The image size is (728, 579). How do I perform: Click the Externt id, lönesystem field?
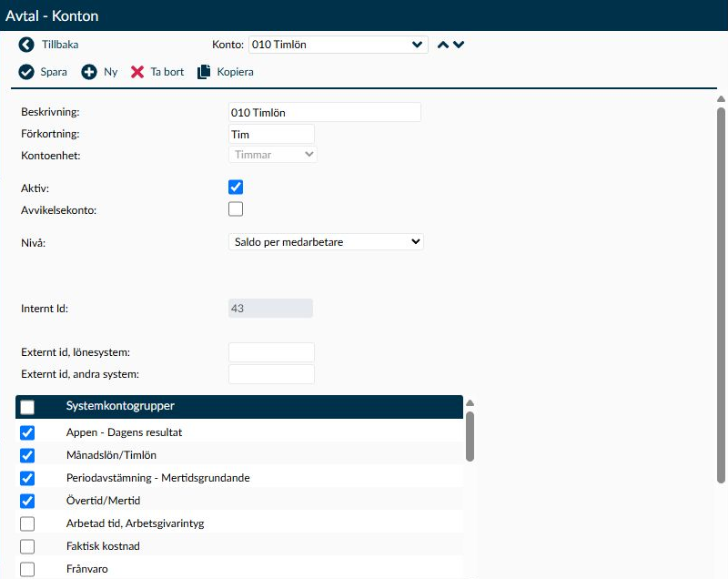pos(271,352)
